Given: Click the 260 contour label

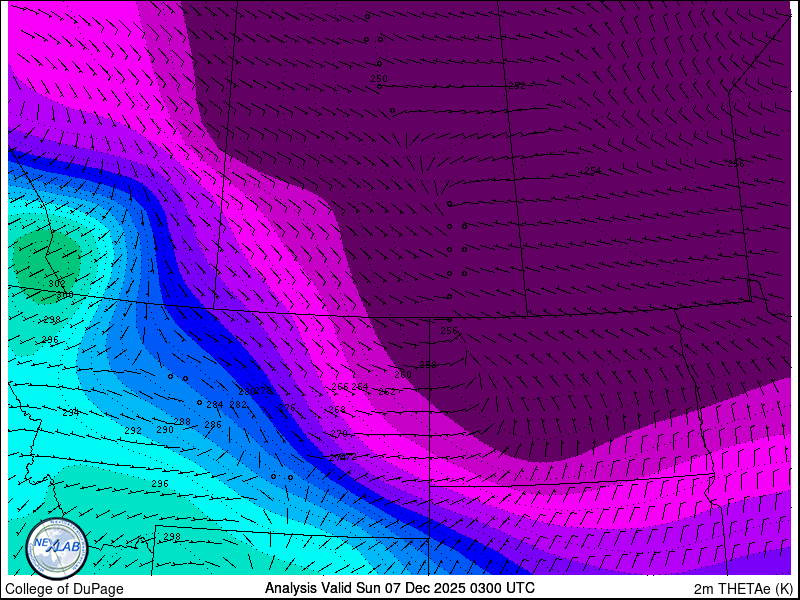Looking at the screenshot, I should (403, 374).
